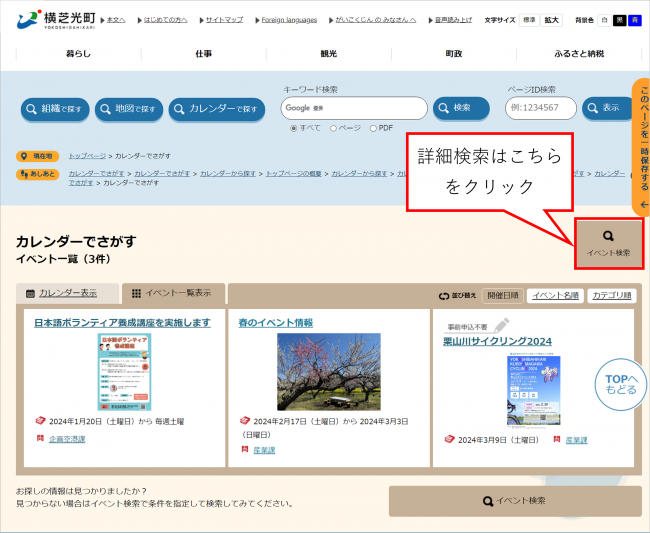Select the すべて radio button
650x533 pixels.
[293, 128]
